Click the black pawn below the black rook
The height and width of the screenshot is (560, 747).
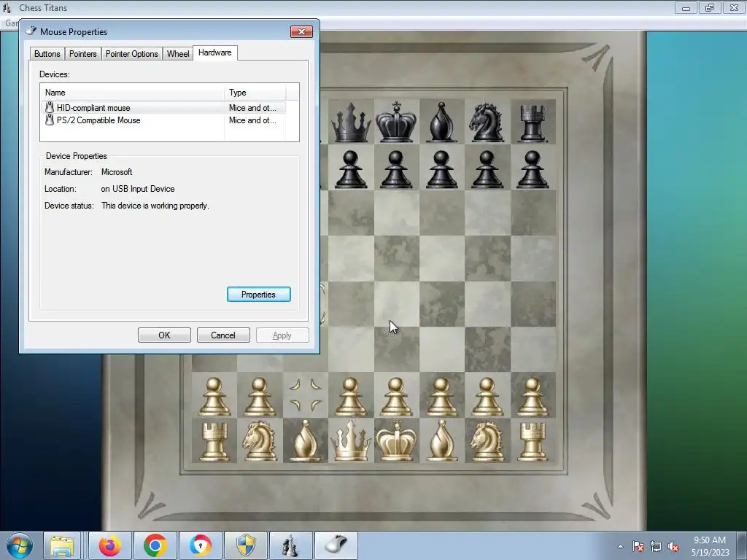(533, 169)
